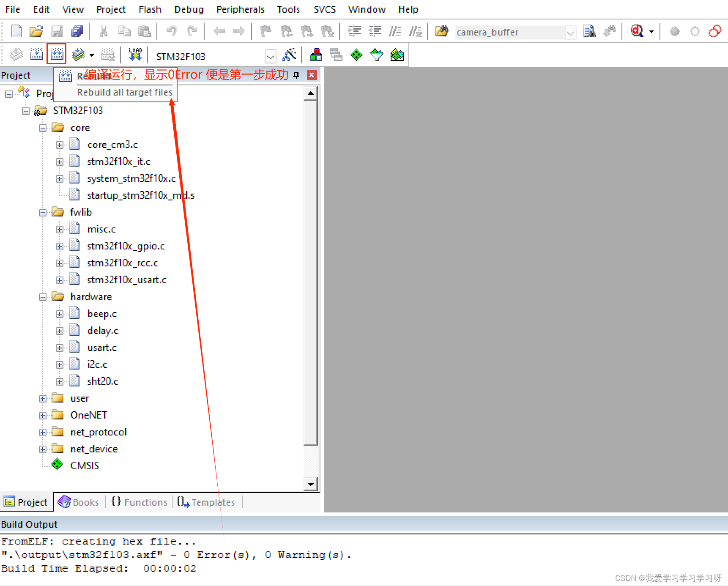Open the STM32F103 target dropdown

click(x=271, y=56)
